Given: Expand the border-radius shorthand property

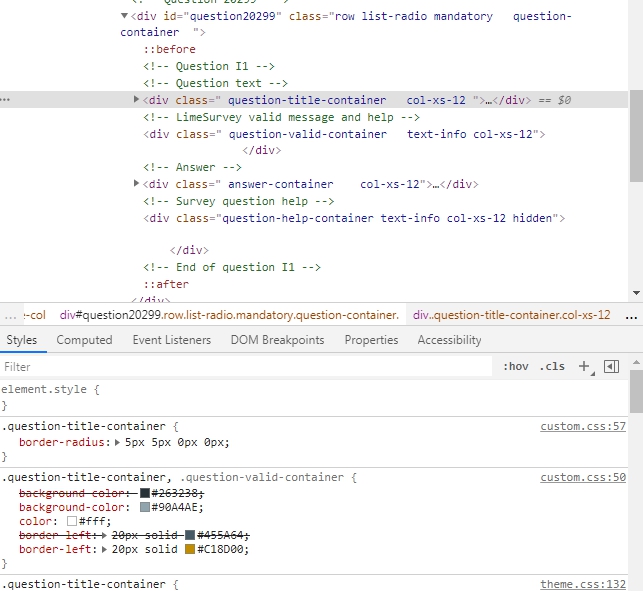Looking at the screenshot, I should point(118,442).
